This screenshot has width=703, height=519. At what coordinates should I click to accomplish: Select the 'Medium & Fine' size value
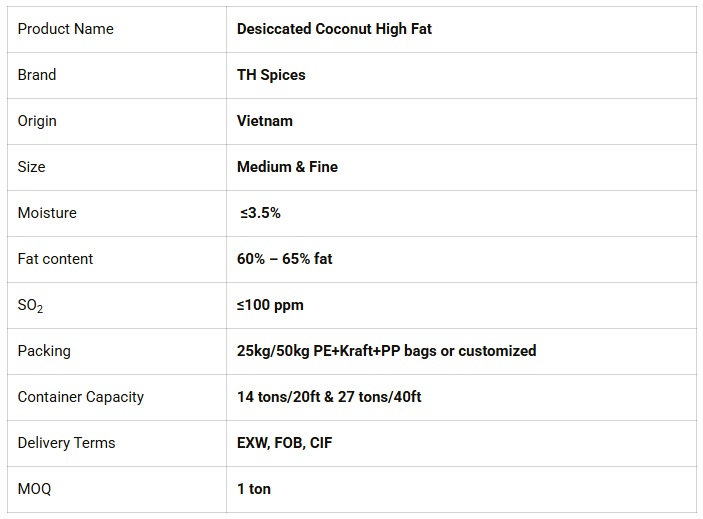(287, 167)
